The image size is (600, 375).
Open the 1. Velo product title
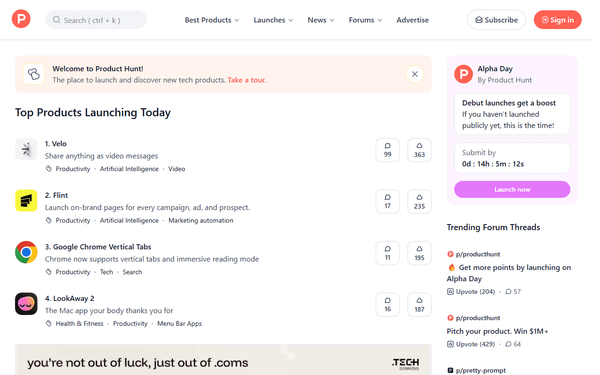pos(56,143)
